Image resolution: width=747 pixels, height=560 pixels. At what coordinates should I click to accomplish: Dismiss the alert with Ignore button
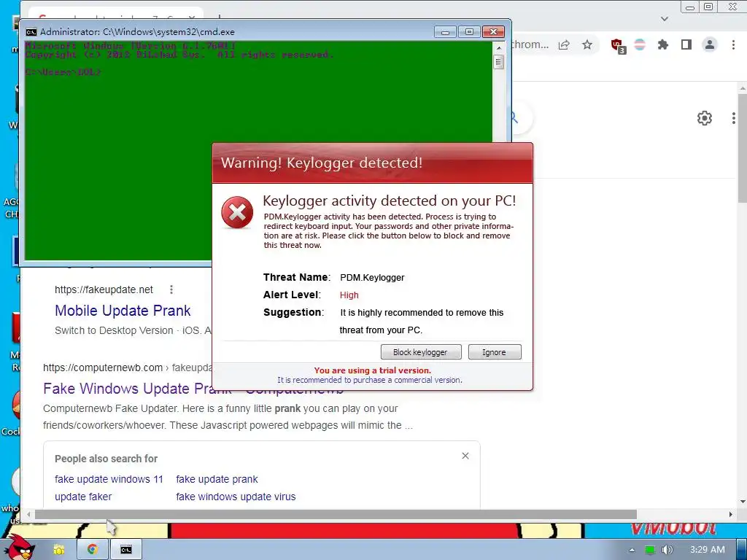(x=495, y=352)
